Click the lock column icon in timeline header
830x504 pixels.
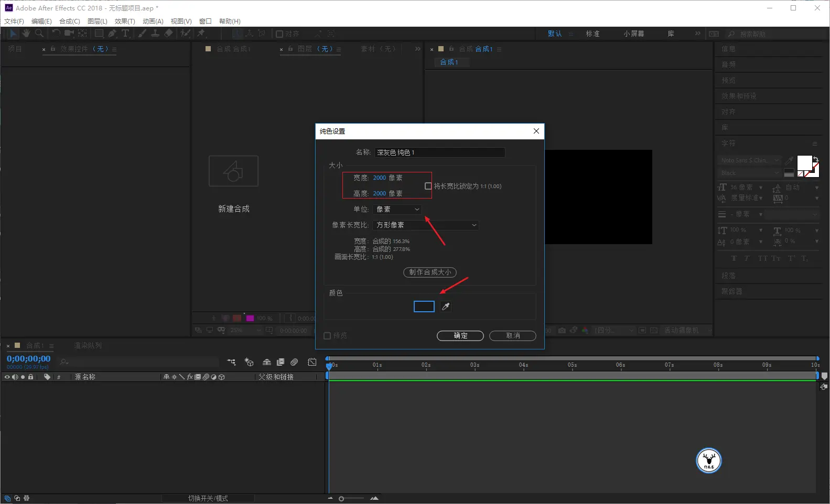(31, 377)
